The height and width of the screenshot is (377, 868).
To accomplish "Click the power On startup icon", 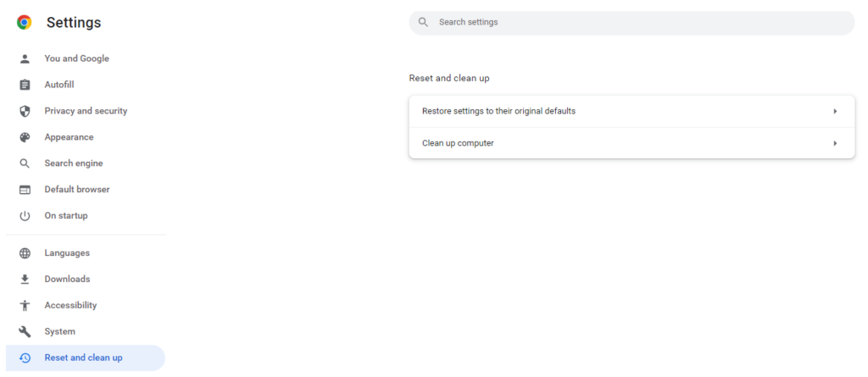I will tap(25, 216).
